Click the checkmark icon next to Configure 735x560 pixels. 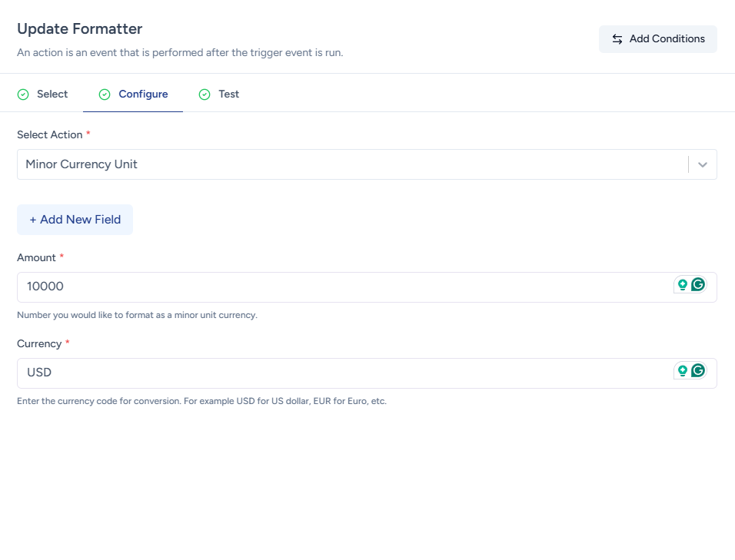[105, 94]
